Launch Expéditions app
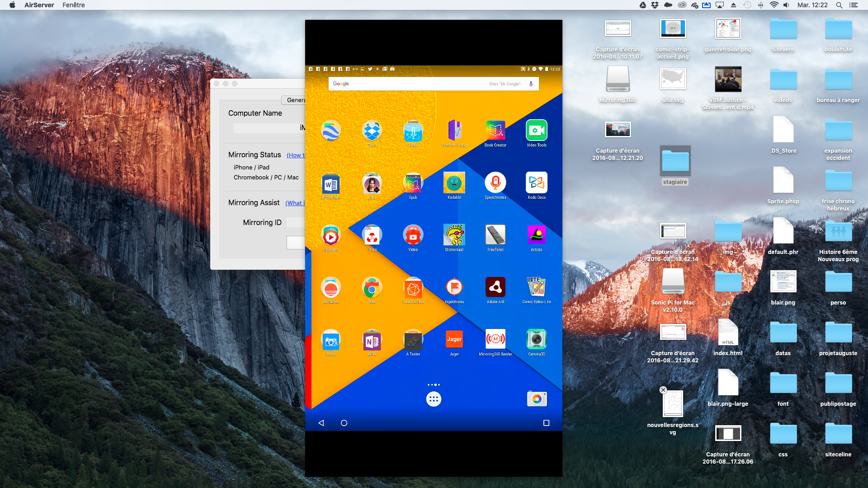The width and height of the screenshot is (868, 488). pyautogui.click(x=454, y=288)
